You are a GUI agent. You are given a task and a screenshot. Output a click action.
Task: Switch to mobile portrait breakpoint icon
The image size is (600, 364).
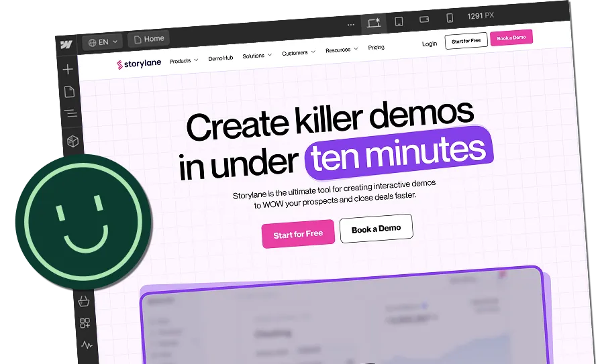(x=450, y=17)
